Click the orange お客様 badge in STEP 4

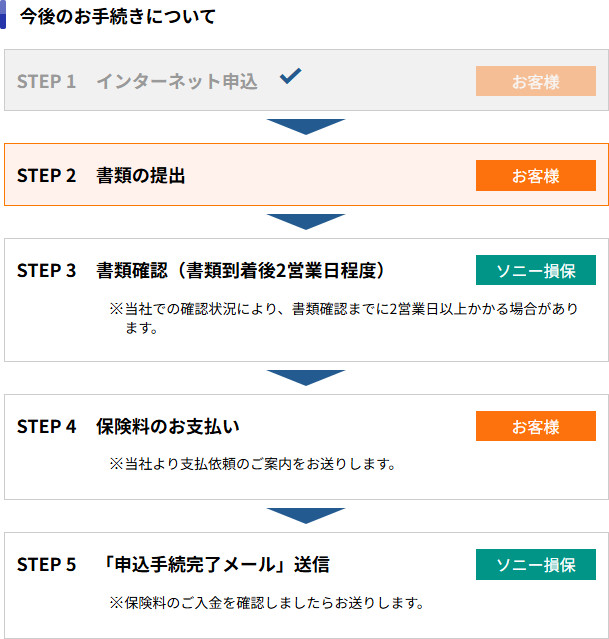click(x=535, y=426)
